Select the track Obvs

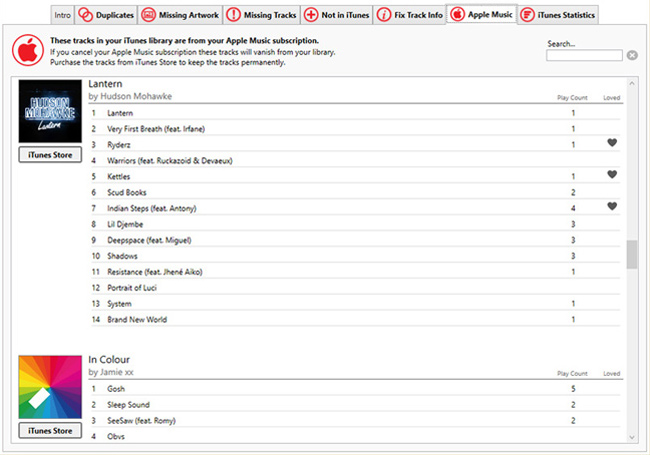click(355, 436)
